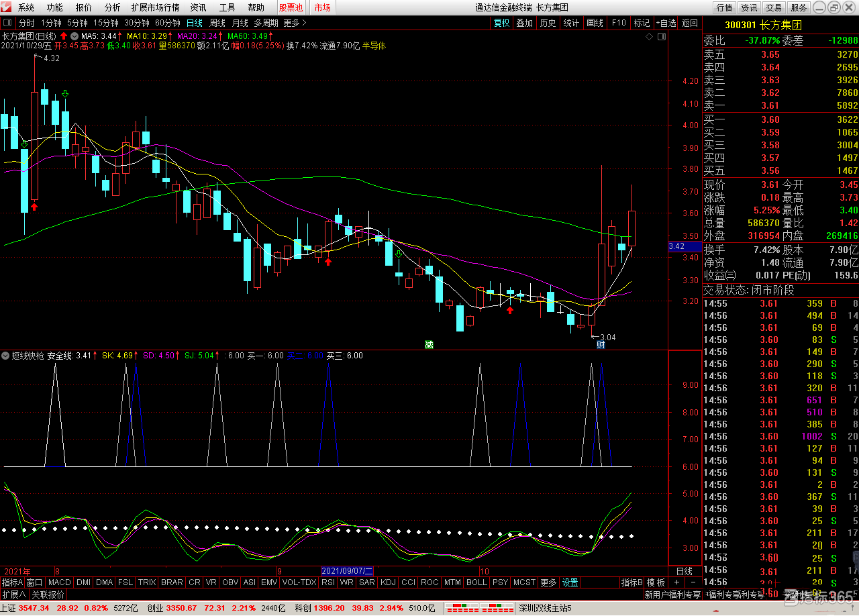Click the red app logo icon
Viewport: 859px width, 616px height.
[7, 7]
